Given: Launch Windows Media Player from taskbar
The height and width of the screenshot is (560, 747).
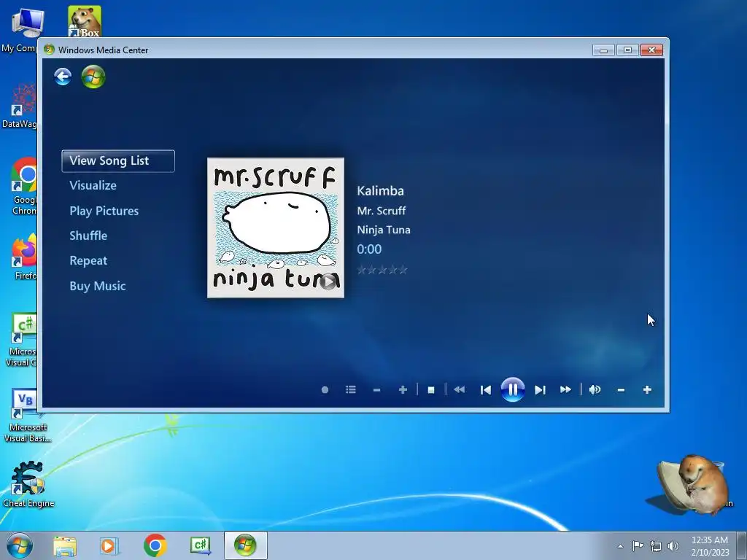Looking at the screenshot, I should pos(109,545).
